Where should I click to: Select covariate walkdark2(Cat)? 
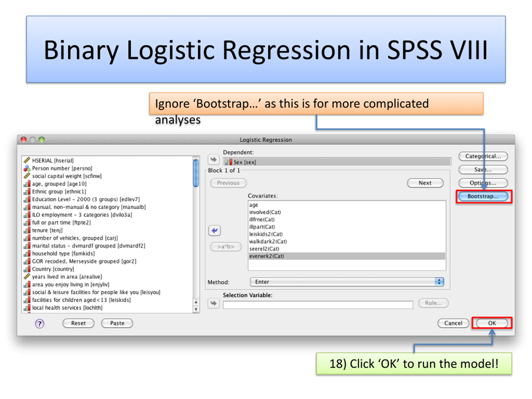pos(347,241)
